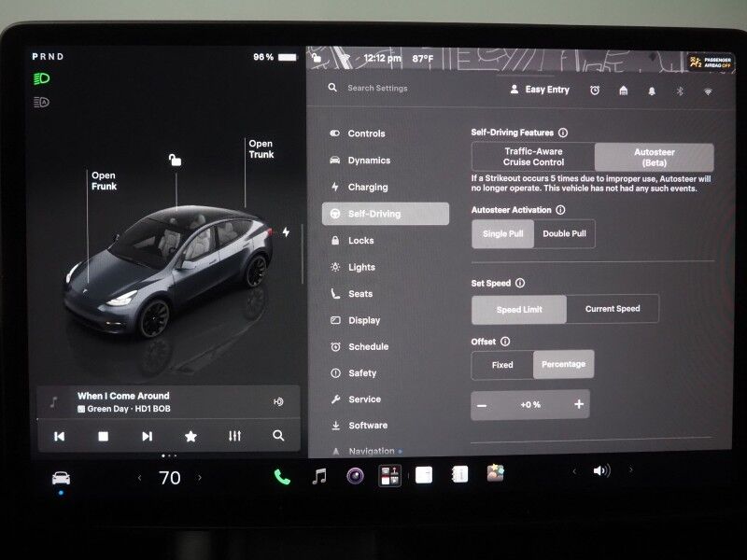Open the Controls settings menu
747x560 pixels.
pyautogui.click(x=386, y=133)
